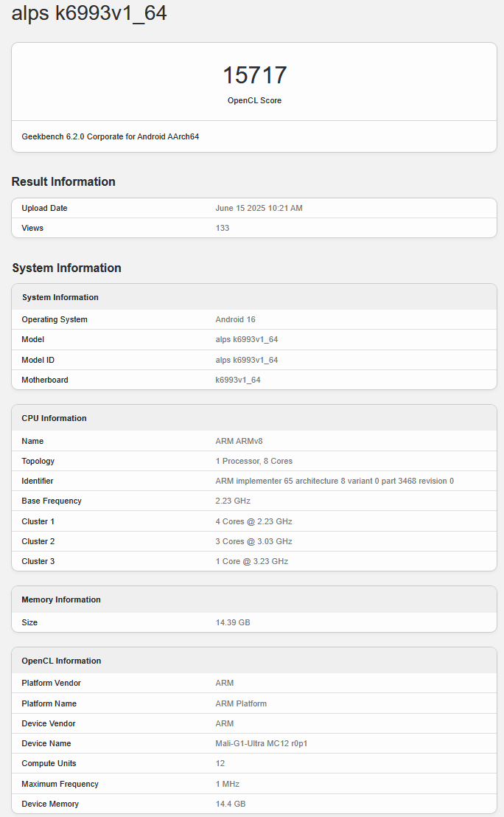Click the OpenCL Information table header
This screenshot has width=504, height=817.
61,661
